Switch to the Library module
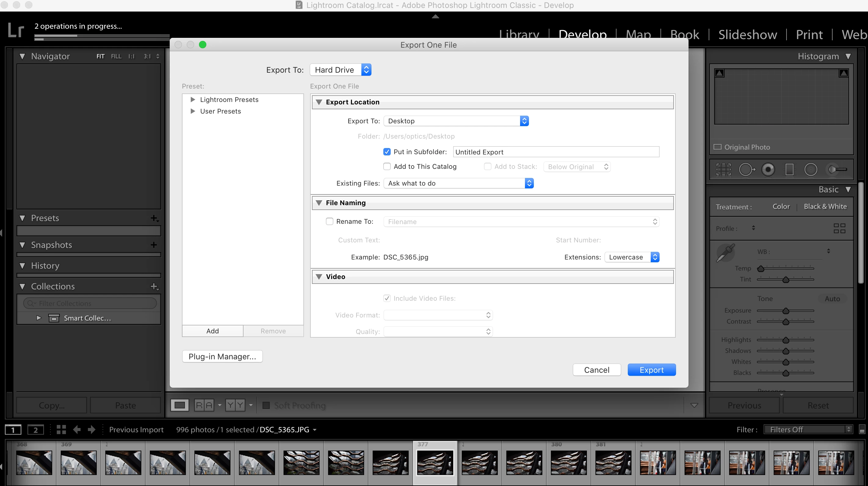 [519, 35]
